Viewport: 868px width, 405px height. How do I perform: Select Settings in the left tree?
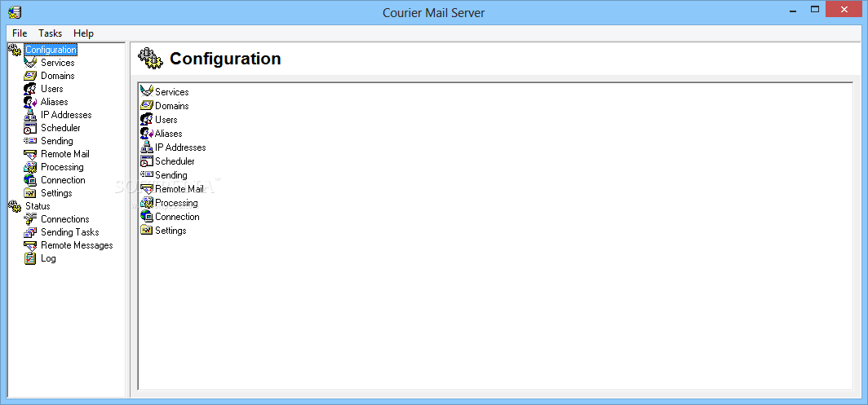point(56,193)
